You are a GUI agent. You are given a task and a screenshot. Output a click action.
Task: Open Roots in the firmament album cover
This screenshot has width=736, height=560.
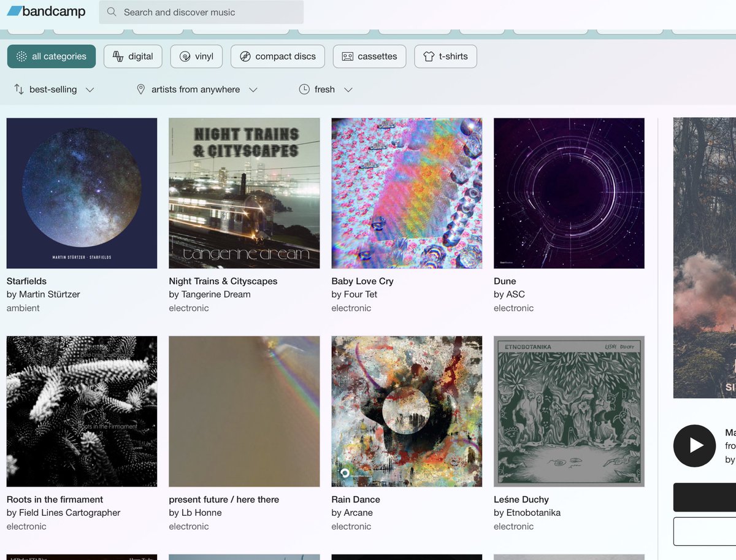coord(82,412)
